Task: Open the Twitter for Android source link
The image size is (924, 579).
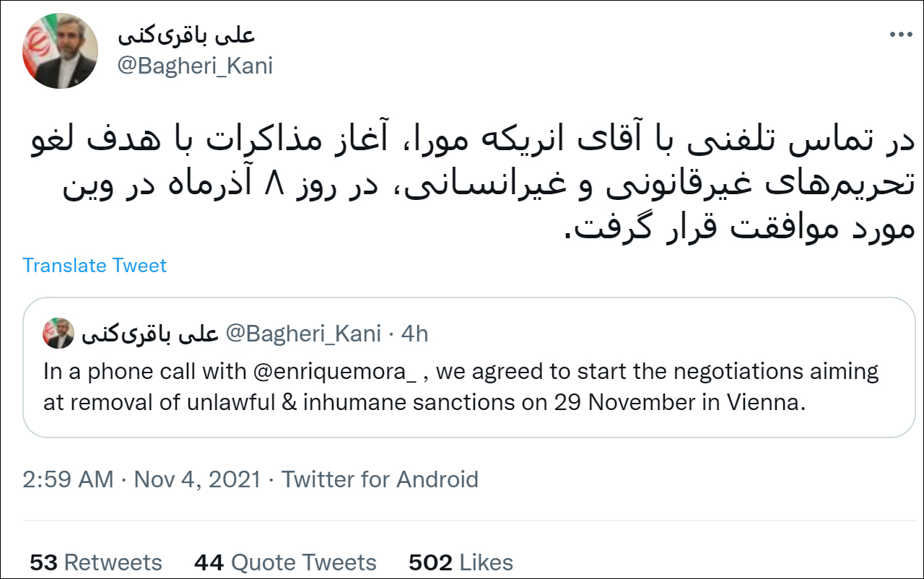Action: coord(380,479)
